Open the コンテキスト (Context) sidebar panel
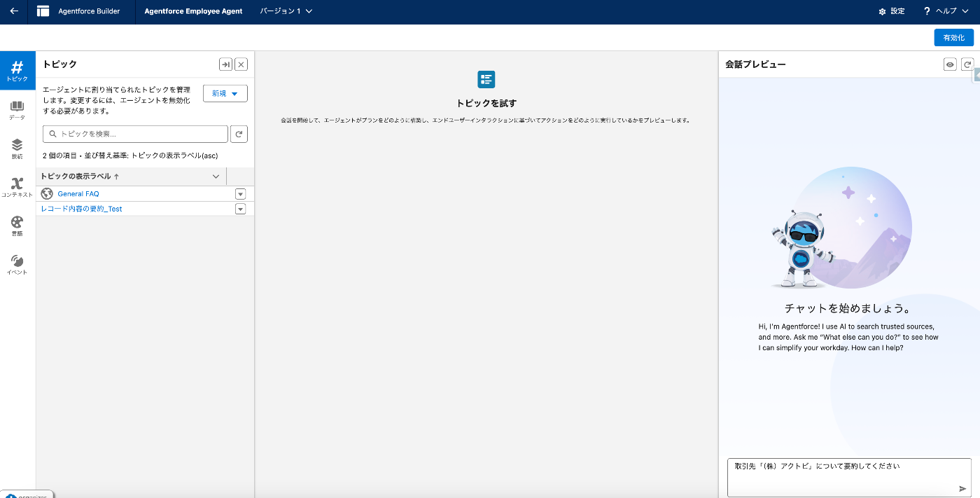The image size is (980, 498). [x=17, y=188]
